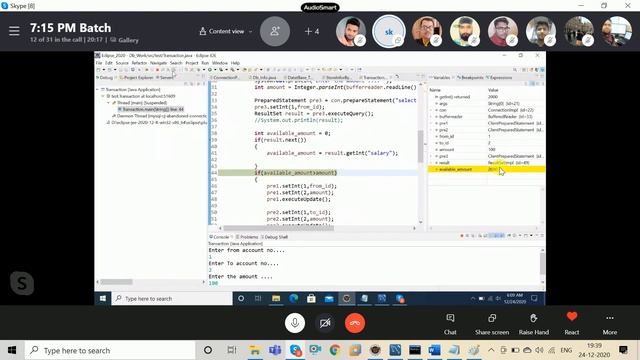Open the More options menu
This screenshot has width=640, height=360.
[610, 324]
